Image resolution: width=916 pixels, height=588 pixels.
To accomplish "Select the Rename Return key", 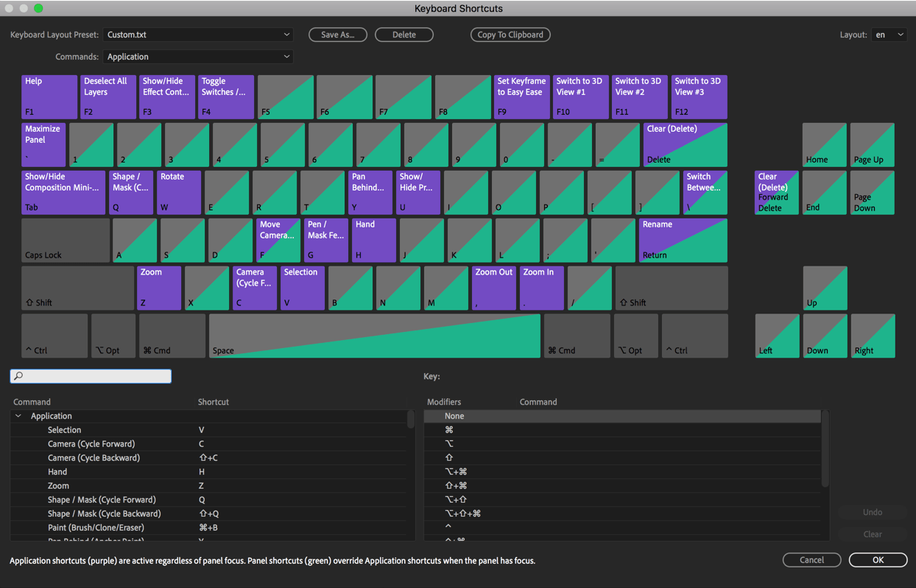I will [x=683, y=240].
